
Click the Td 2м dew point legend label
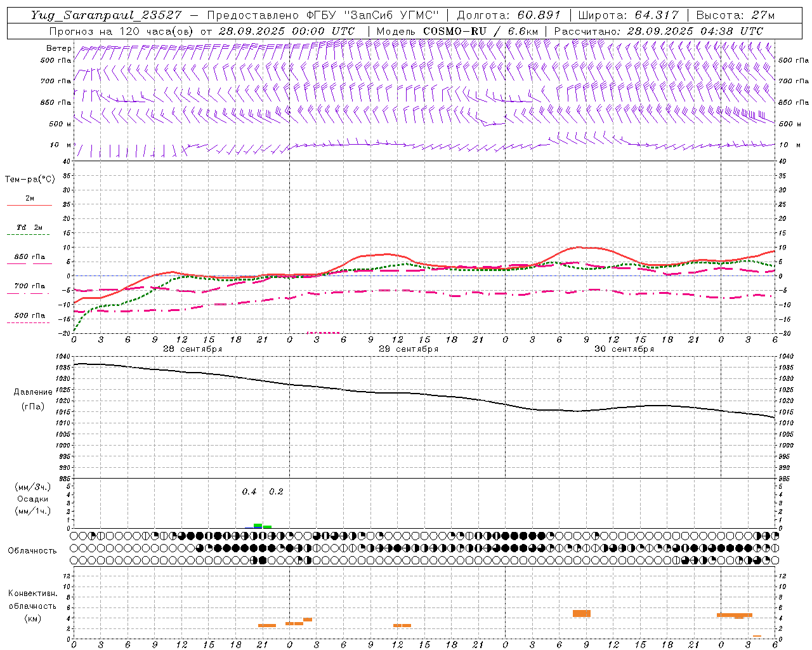click(x=30, y=227)
